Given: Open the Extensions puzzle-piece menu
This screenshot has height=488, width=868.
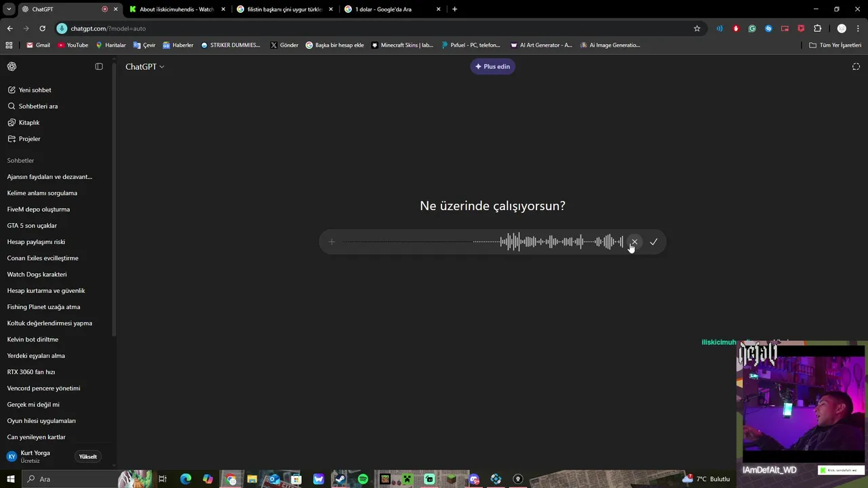Looking at the screenshot, I should tap(817, 28).
